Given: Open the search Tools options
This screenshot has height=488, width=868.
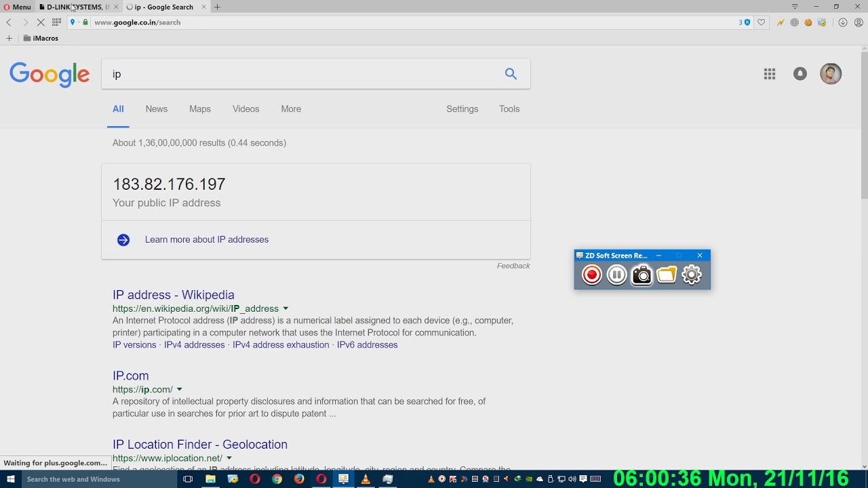Looking at the screenshot, I should click(x=509, y=109).
